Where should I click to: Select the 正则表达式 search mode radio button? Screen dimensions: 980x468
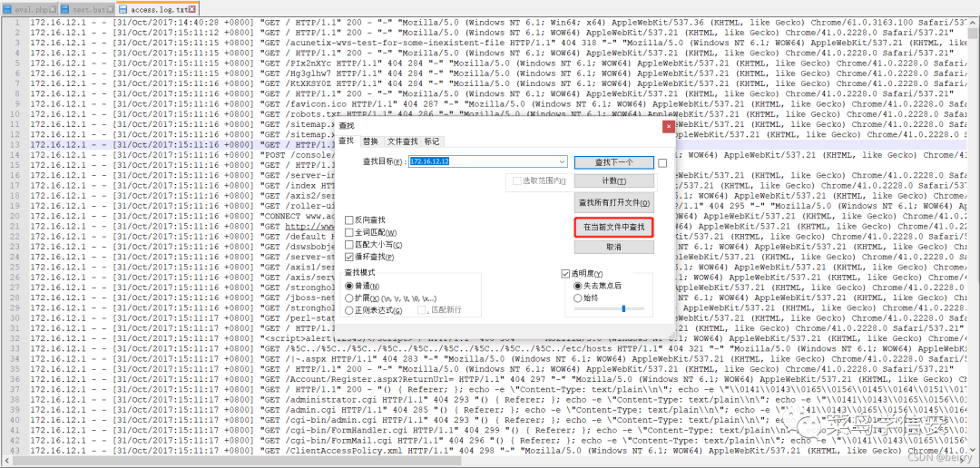click(348, 310)
